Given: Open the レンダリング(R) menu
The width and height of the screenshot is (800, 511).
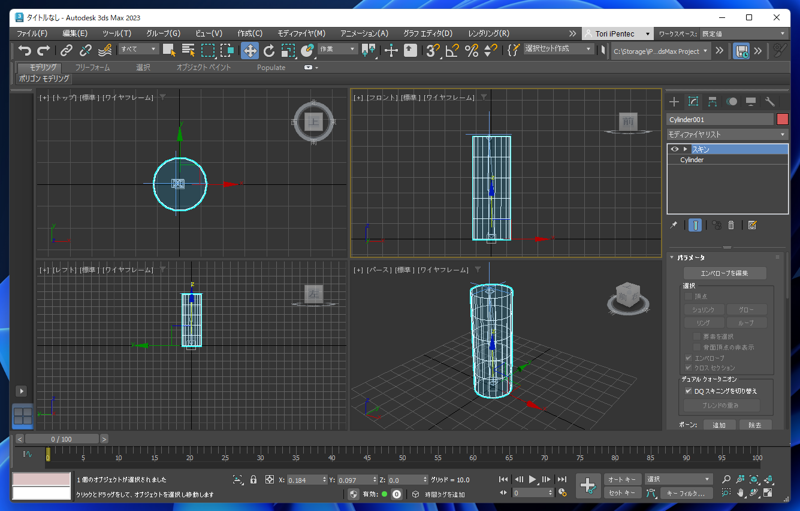Looking at the screenshot, I should [x=489, y=33].
